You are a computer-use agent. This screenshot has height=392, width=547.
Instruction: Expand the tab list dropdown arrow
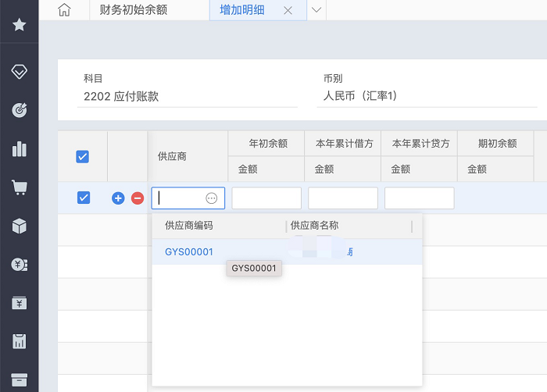[x=316, y=10]
